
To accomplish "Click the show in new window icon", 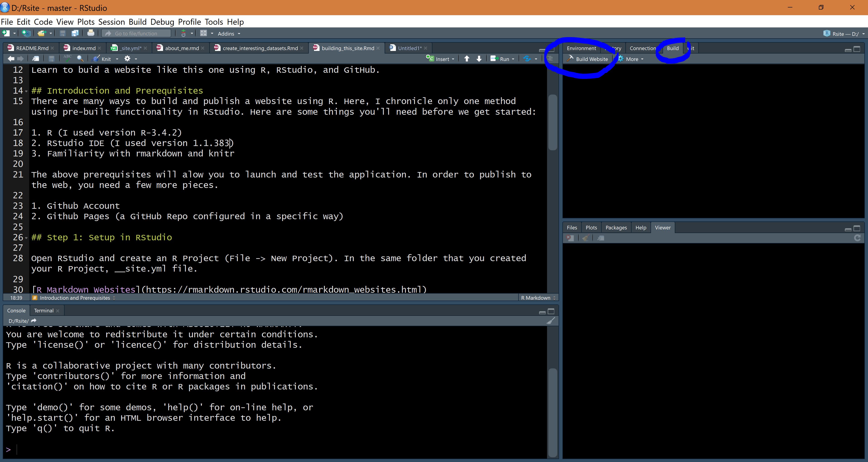I will point(36,59).
